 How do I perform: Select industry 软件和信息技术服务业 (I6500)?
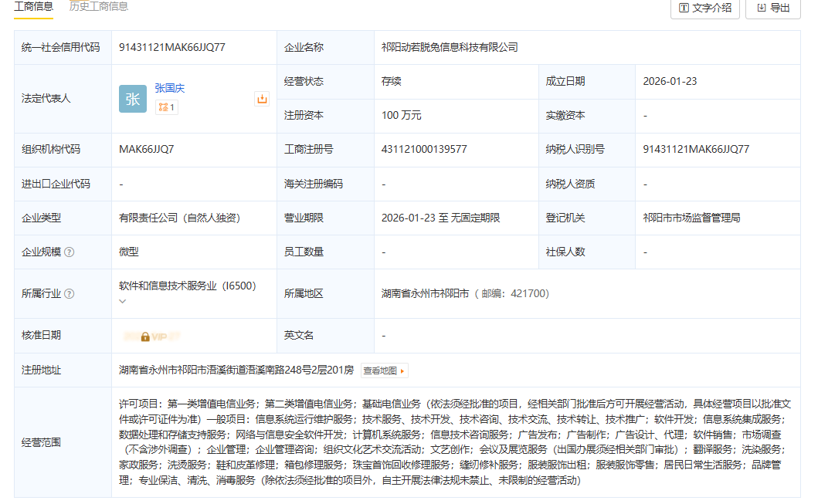pos(188,286)
